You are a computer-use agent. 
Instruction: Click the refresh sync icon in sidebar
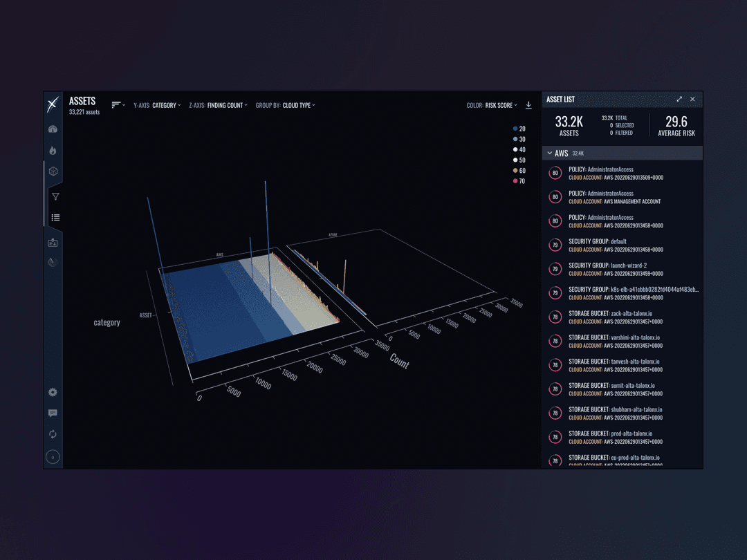[53, 434]
